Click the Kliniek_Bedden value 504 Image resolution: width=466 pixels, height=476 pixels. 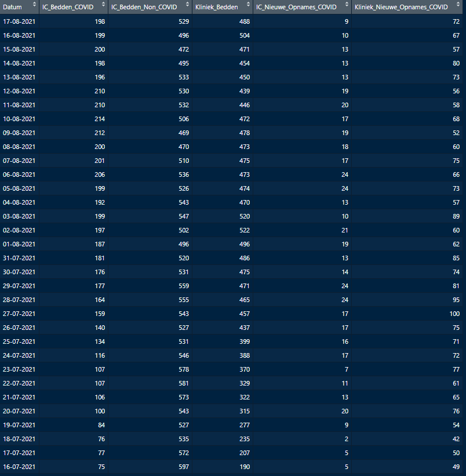click(245, 35)
